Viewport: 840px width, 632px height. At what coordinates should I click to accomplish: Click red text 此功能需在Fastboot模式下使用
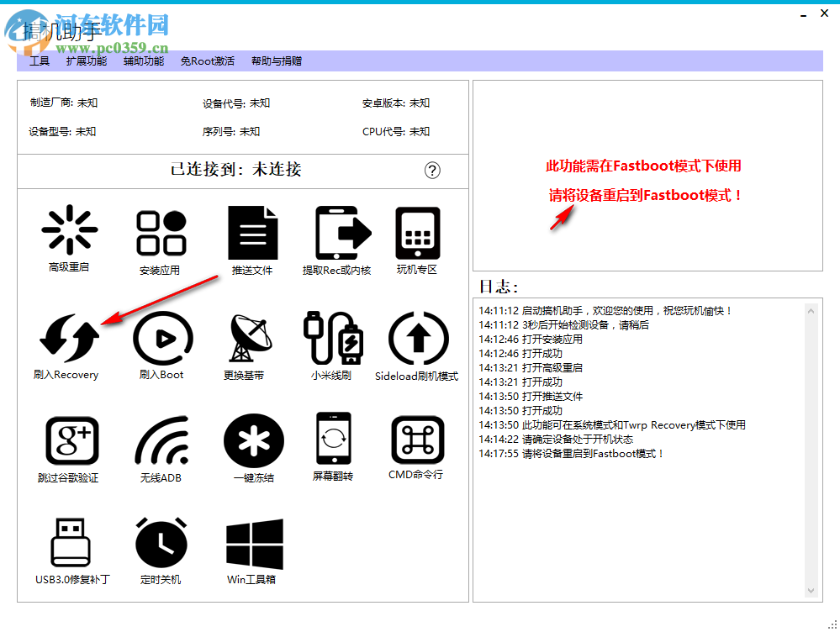coord(643,166)
